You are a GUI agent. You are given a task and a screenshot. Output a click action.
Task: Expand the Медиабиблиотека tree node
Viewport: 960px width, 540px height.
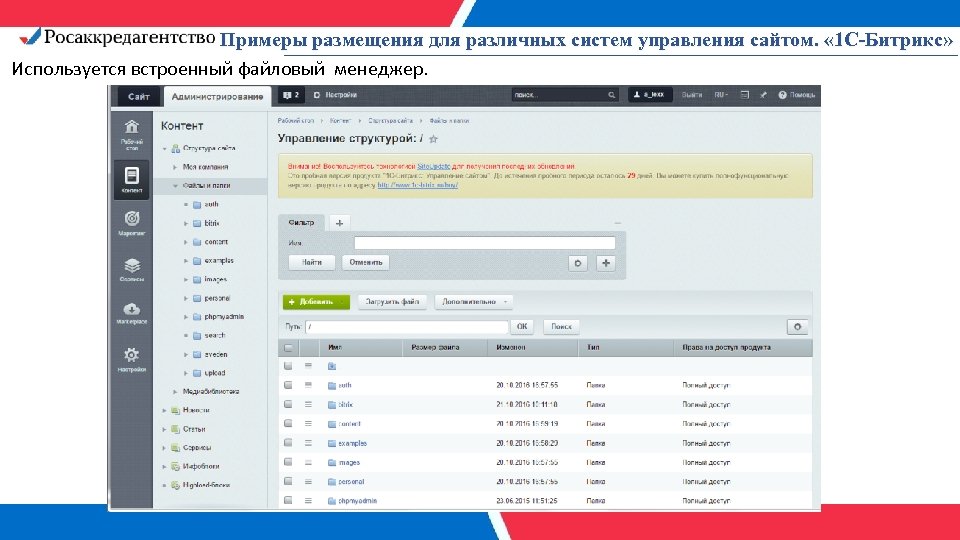pos(175,392)
